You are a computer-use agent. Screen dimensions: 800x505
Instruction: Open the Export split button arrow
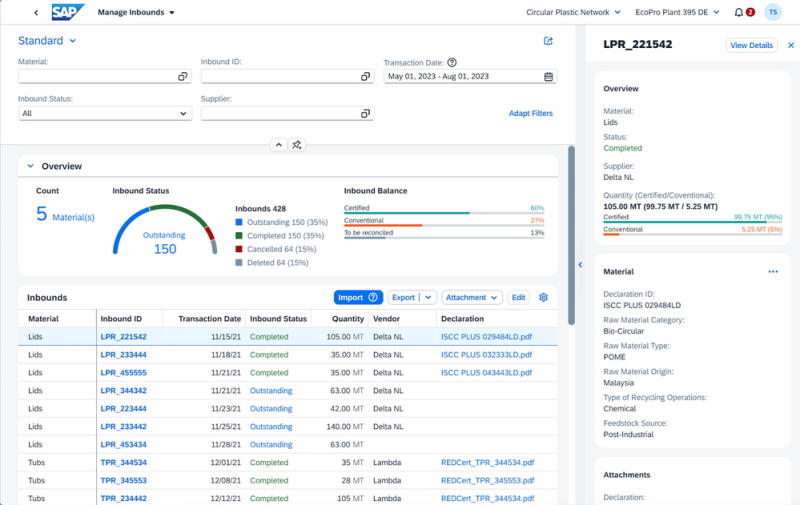428,297
